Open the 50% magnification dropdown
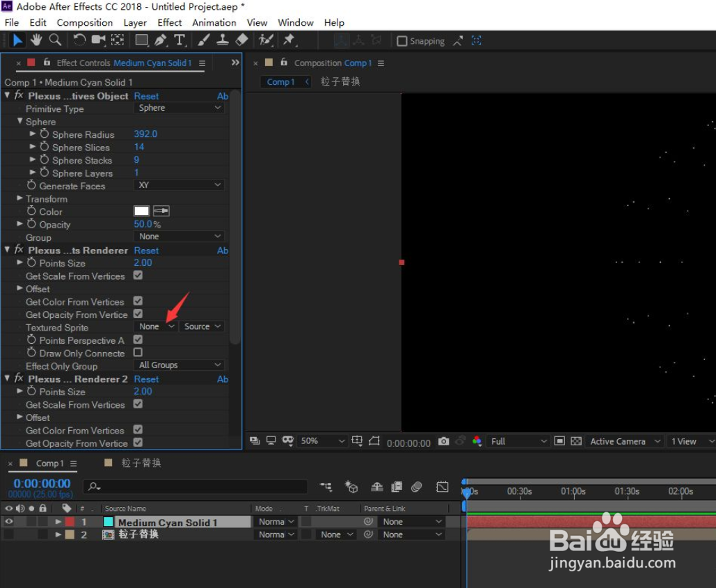This screenshot has height=588, width=716. click(x=322, y=441)
